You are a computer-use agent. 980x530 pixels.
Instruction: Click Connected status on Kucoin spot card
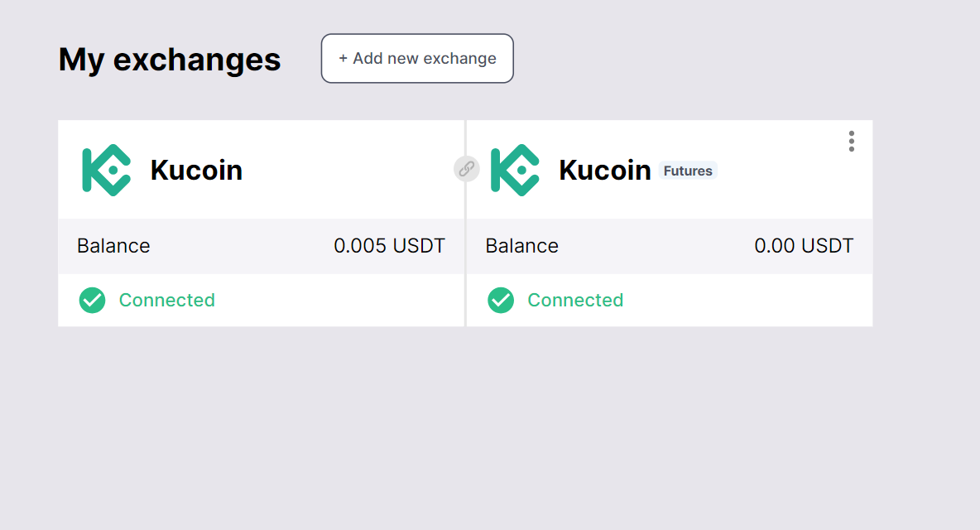click(x=166, y=300)
